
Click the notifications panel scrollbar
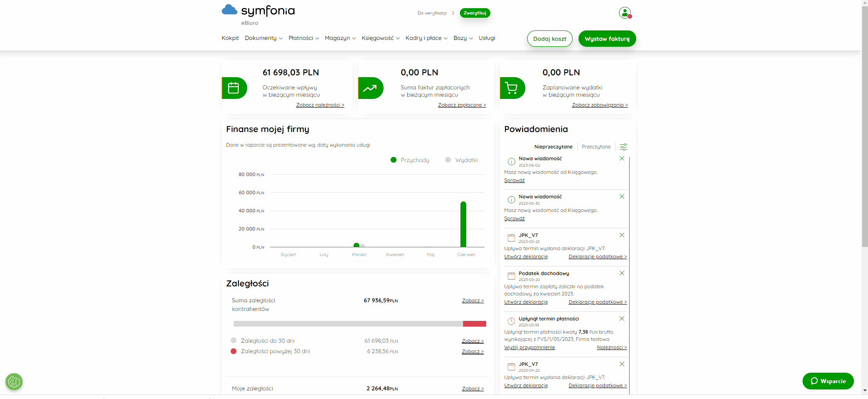(x=629, y=275)
